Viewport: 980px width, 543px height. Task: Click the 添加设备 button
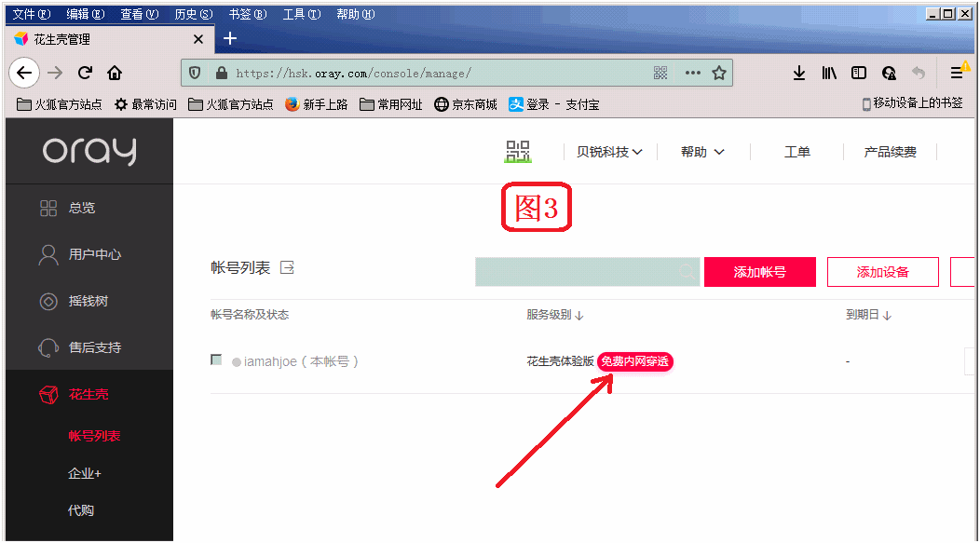click(882, 272)
